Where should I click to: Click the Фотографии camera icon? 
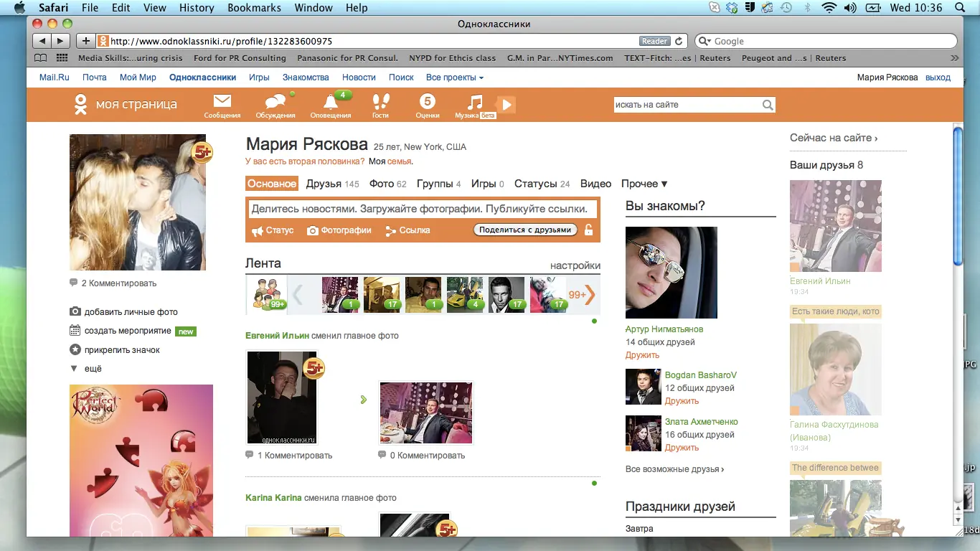point(313,231)
